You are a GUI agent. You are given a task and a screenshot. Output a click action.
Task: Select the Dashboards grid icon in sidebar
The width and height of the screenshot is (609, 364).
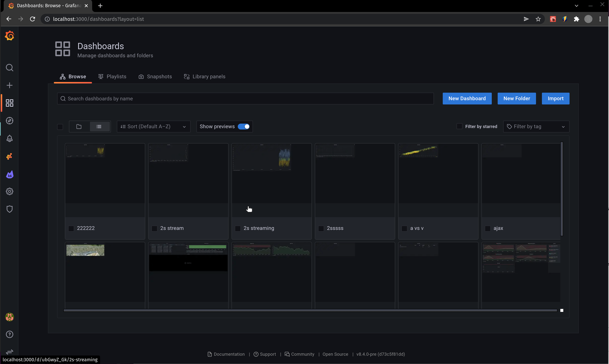pyautogui.click(x=9, y=103)
